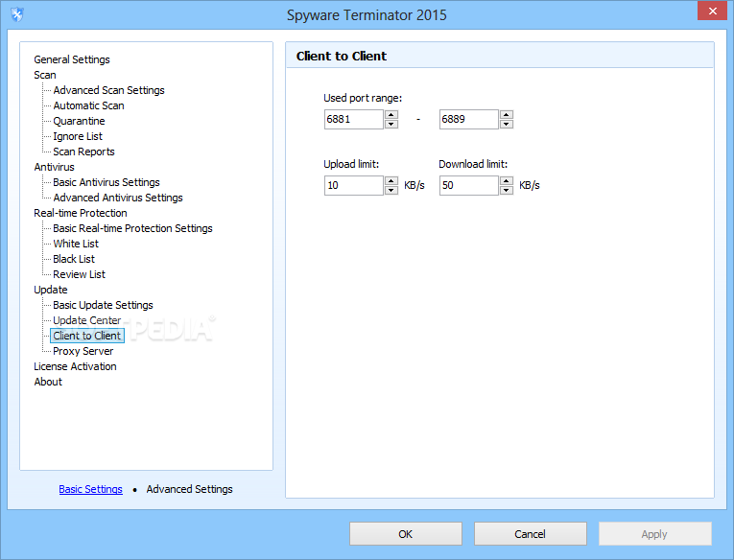
Task: Show the Ignore List
Action: [78, 136]
